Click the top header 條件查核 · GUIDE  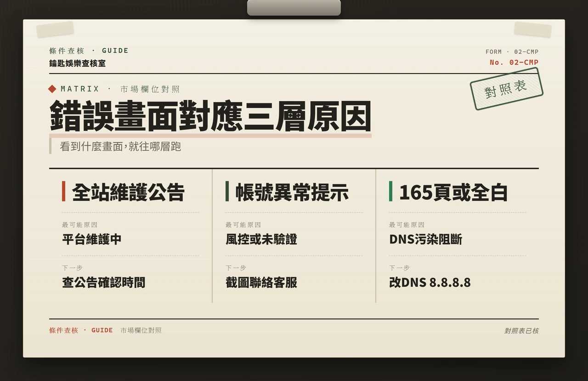tap(89, 51)
